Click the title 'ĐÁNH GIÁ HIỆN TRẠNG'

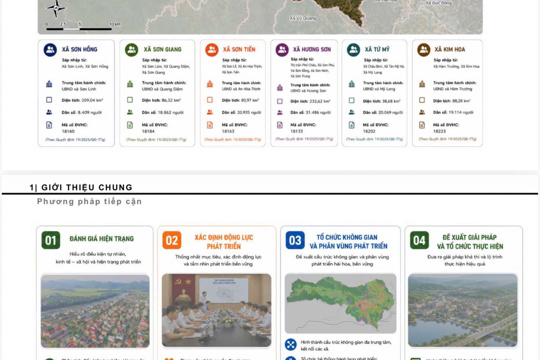click(x=102, y=238)
